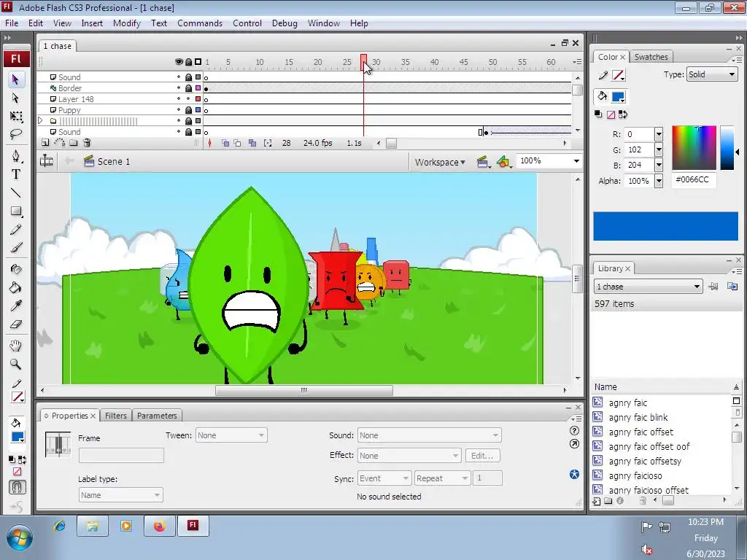
Task: Click the fill color swatch in toolbar
Action: [x=18, y=437]
